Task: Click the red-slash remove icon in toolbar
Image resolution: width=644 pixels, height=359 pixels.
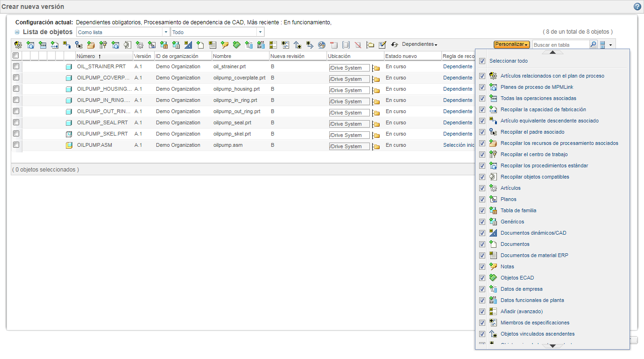Action: [358, 45]
